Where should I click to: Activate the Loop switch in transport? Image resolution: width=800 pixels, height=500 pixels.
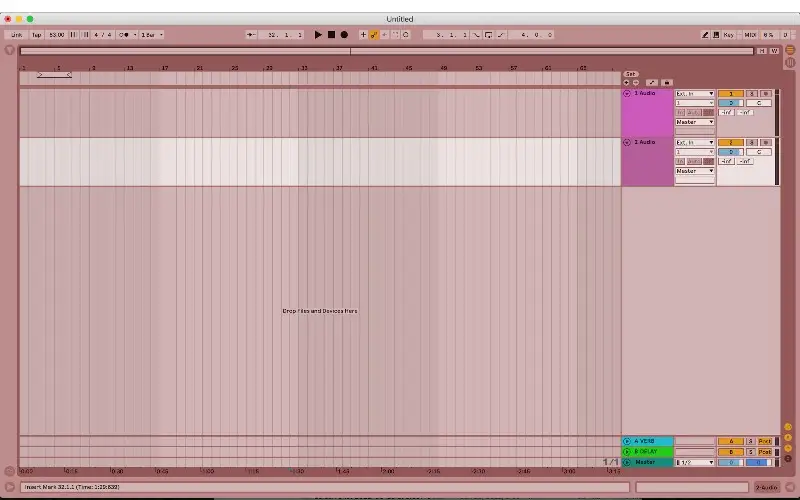tap(488, 35)
